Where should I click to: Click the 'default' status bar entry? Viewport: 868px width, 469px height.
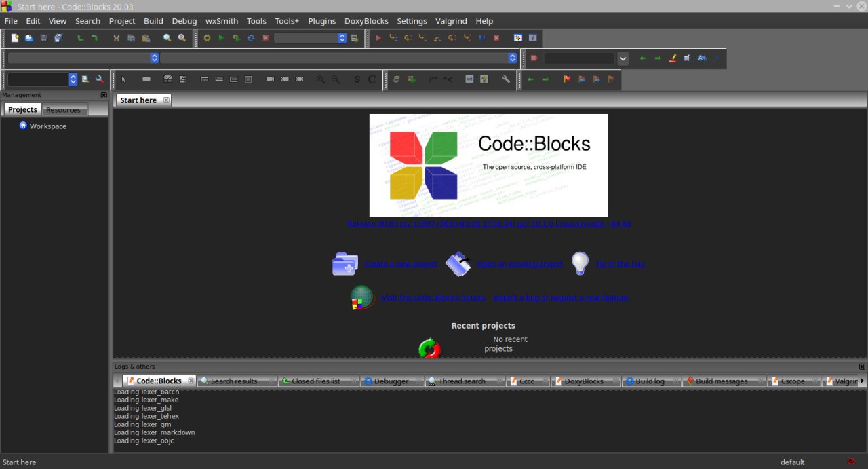click(x=792, y=462)
